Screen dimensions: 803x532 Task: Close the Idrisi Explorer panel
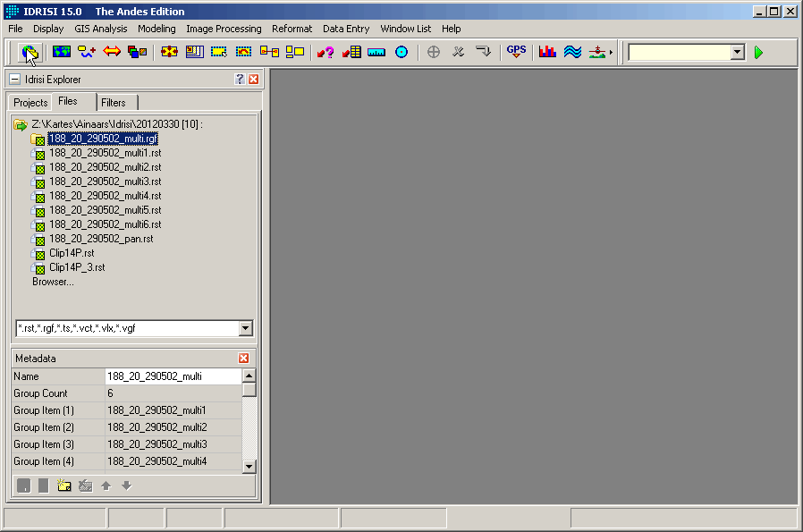pyautogui.click(x=253, y=79)
